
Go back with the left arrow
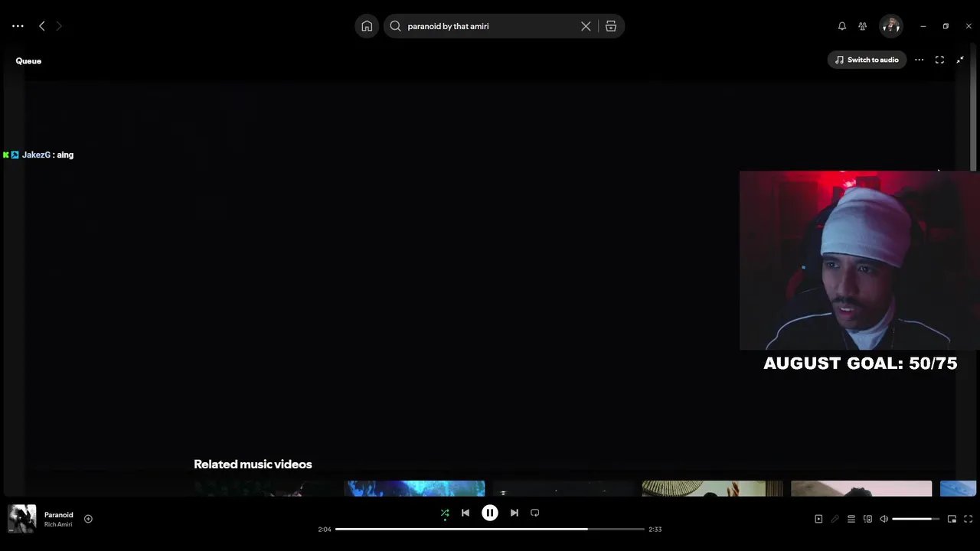pyautogui.click(x=42, y=26)
